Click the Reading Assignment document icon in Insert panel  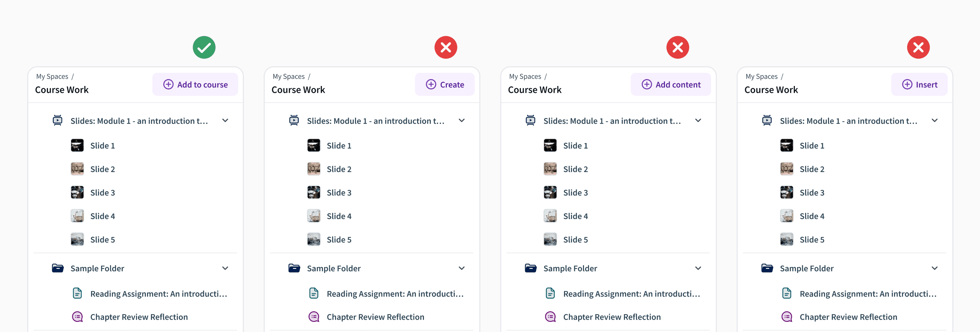[x=786, y=293]
